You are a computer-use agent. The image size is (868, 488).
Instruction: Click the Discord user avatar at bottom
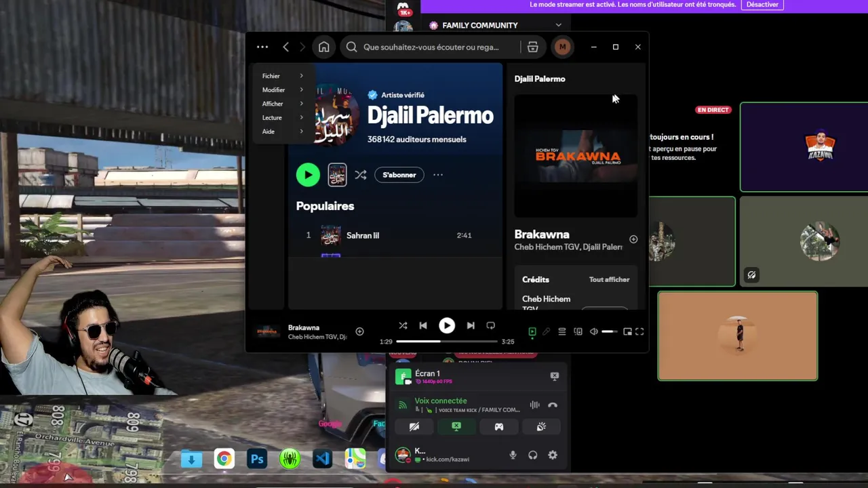pyautogui.click(x=403, y=455)
